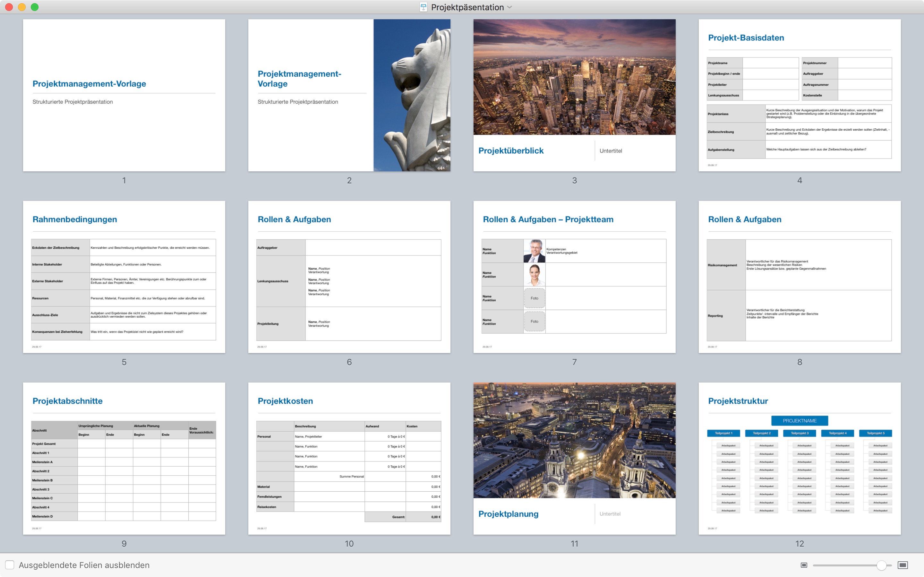
Task: Close the window with the red button
Action: tap(9, 7)
